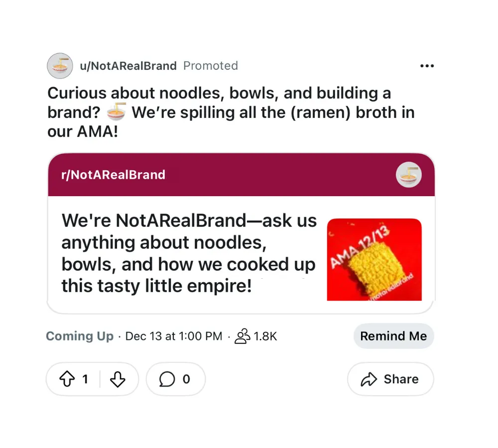This screenshot has width=498, height=448.
Task: Upvote the NotARealBrand promoted post
Action: (67, 379)
